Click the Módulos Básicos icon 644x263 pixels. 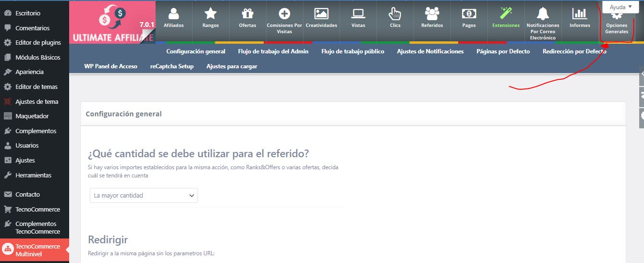pos(8,57)
